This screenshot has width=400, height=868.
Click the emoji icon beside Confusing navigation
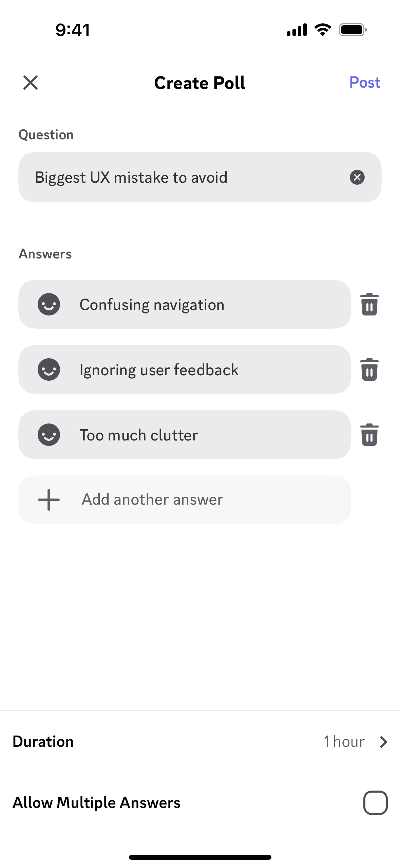49,304
